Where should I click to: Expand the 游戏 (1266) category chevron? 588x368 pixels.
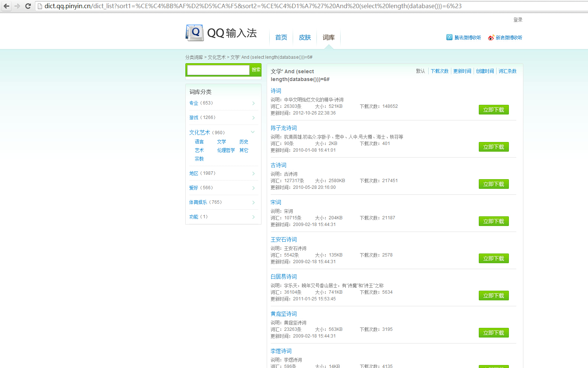tap(253, 118)
